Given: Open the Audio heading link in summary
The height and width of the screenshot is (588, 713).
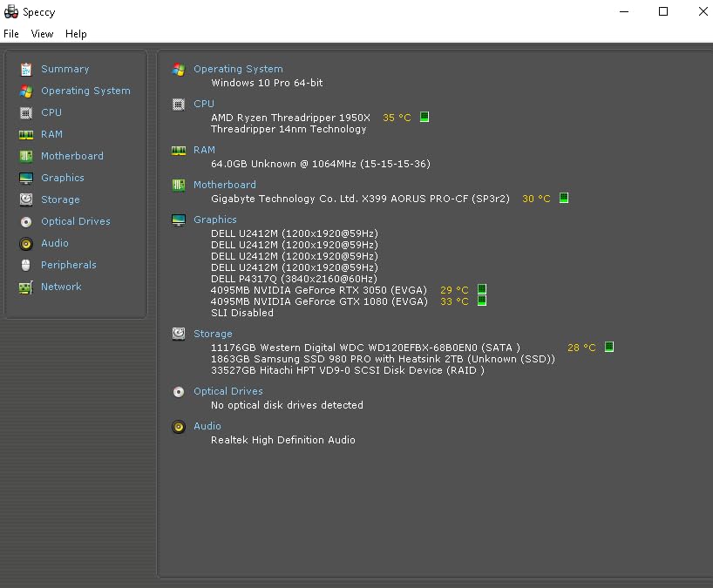Looking at the screenshot, I should point(207,426).
